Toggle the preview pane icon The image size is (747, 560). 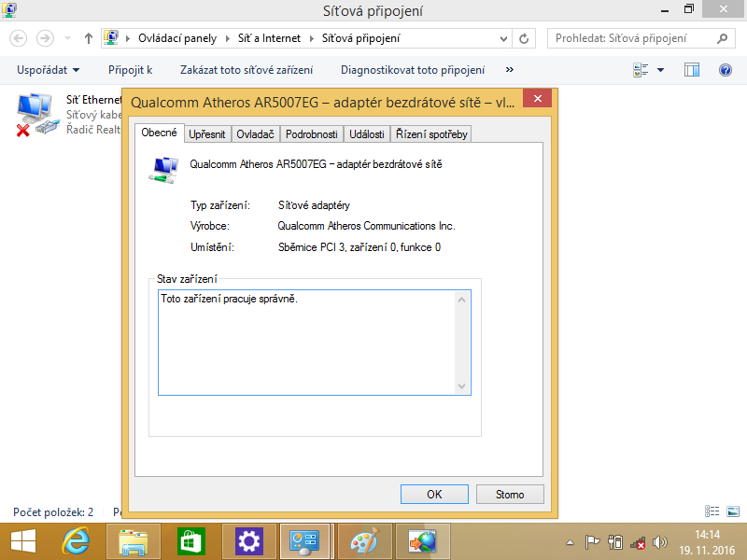[x=692, y=71]
